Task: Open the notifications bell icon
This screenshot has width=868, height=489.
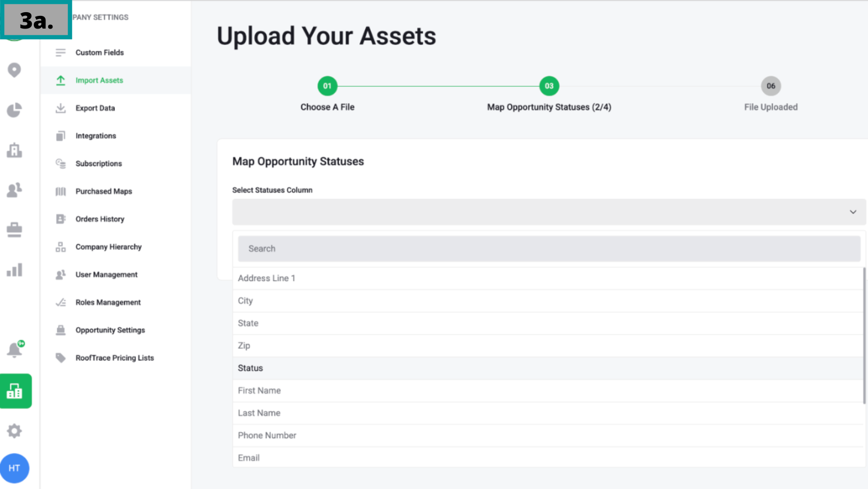Action: pyautogui.click(x=15, y=349)
